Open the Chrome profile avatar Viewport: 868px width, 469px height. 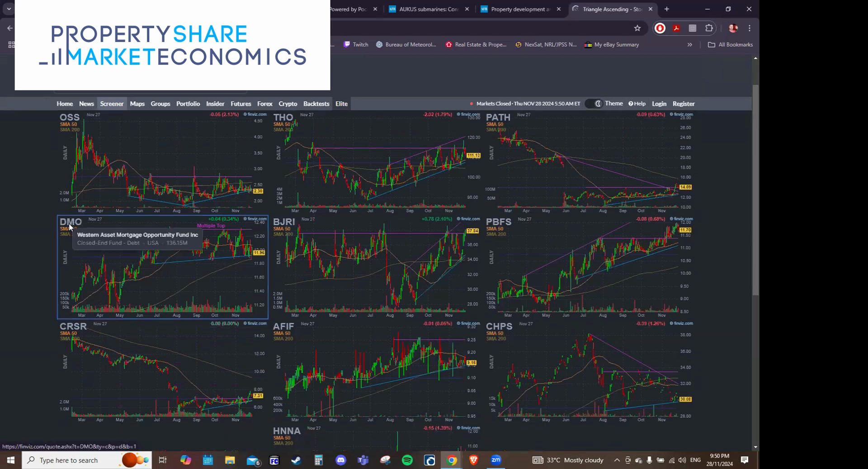(x=732, y=28)
